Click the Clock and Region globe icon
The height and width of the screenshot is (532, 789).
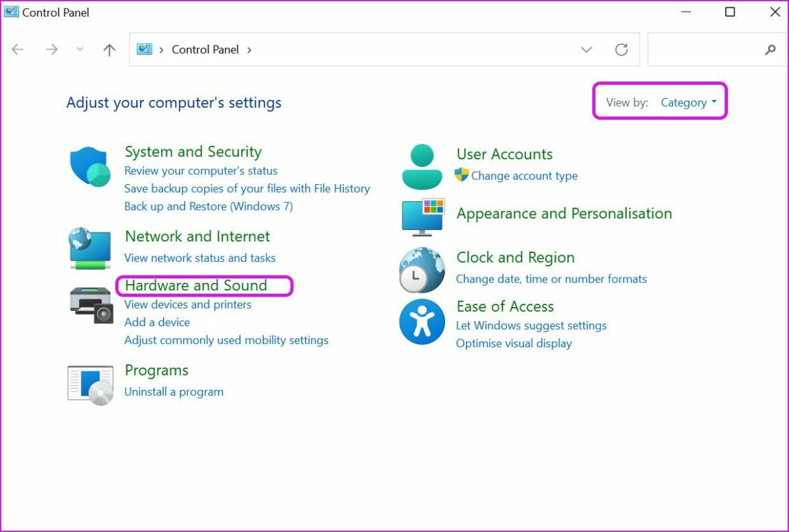tap(422, 270)
